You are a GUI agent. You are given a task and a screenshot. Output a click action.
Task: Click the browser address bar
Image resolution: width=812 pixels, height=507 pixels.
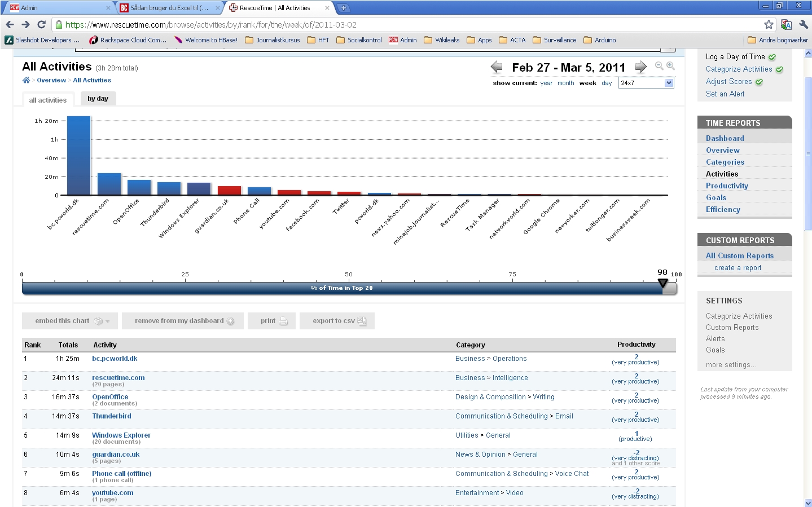click(395, 24)
